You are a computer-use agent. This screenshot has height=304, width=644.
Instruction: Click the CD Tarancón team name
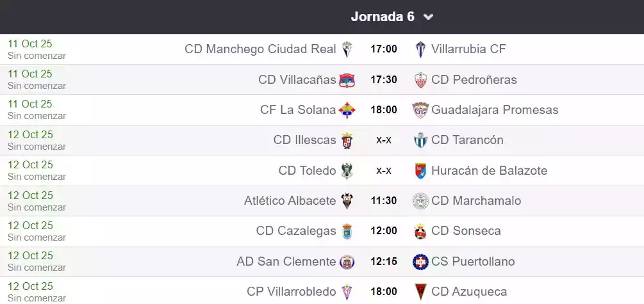point(467,140)
